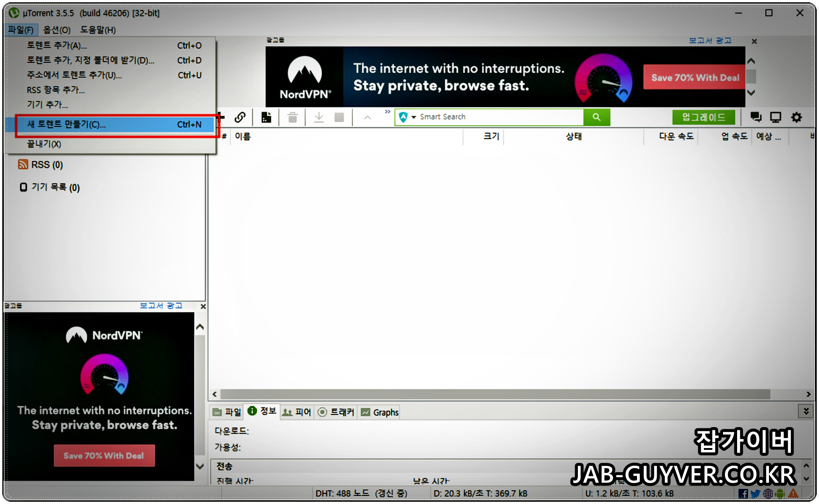819x504 pixels.
Task: Collapse detail pane with double-chevron button
Action: tap(806, 411)
